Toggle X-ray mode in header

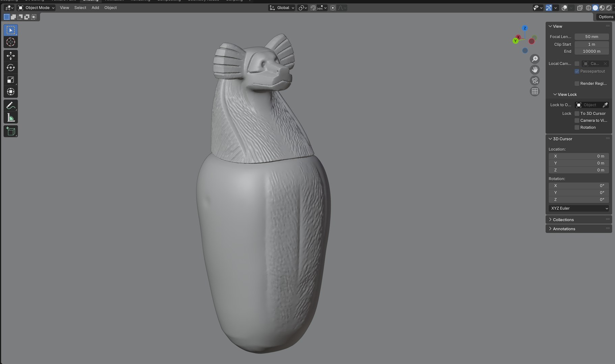tap(580, 8)
